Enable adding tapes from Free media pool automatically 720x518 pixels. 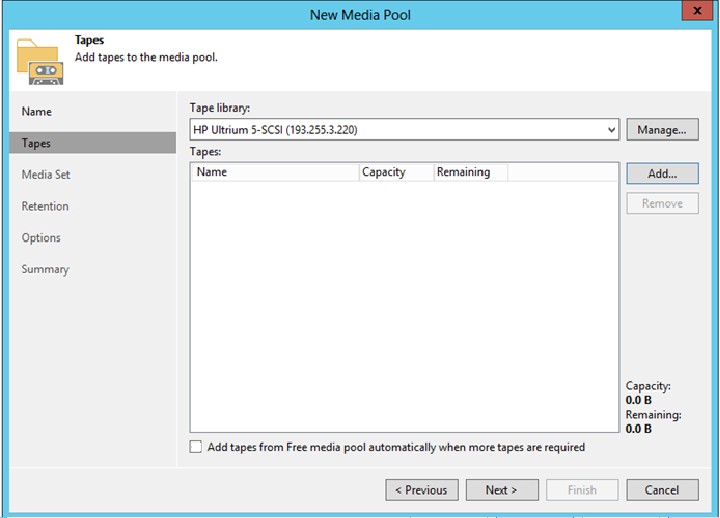pyautogui.click(x=196, y=447)
